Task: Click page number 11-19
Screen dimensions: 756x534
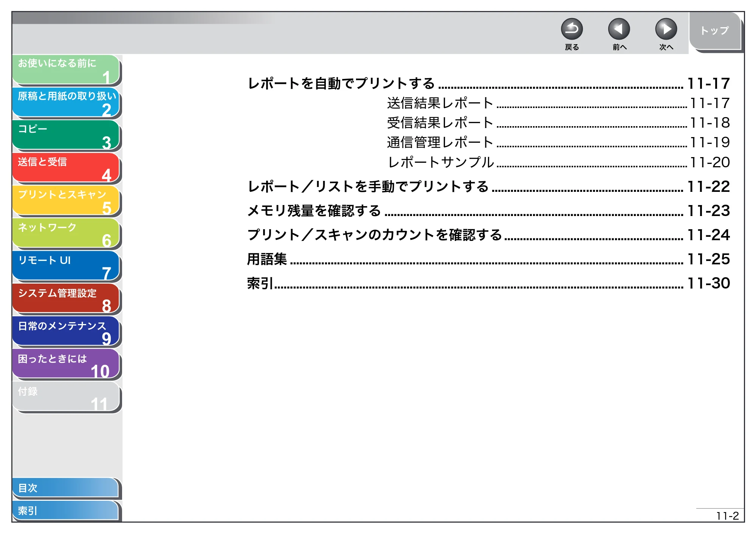Action: pos(710,142)
